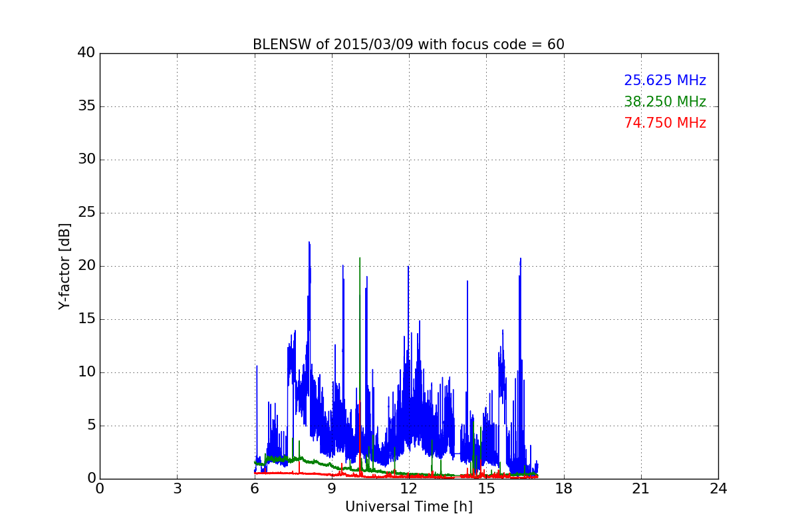Click the x-axis tick label 6

coord(255,488)
